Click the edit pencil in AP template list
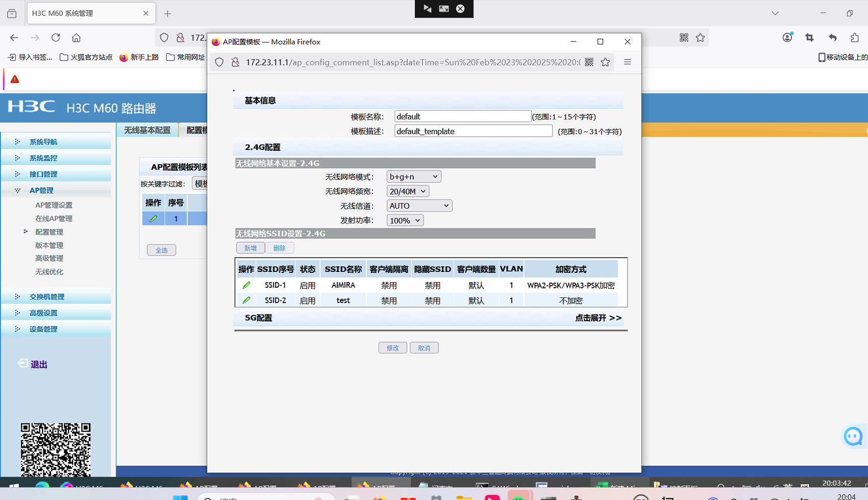The image size is (868, 500). click(153, 219)
